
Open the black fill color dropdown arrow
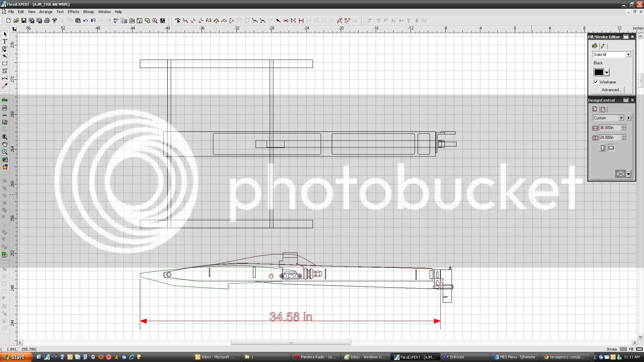(607, 72)
